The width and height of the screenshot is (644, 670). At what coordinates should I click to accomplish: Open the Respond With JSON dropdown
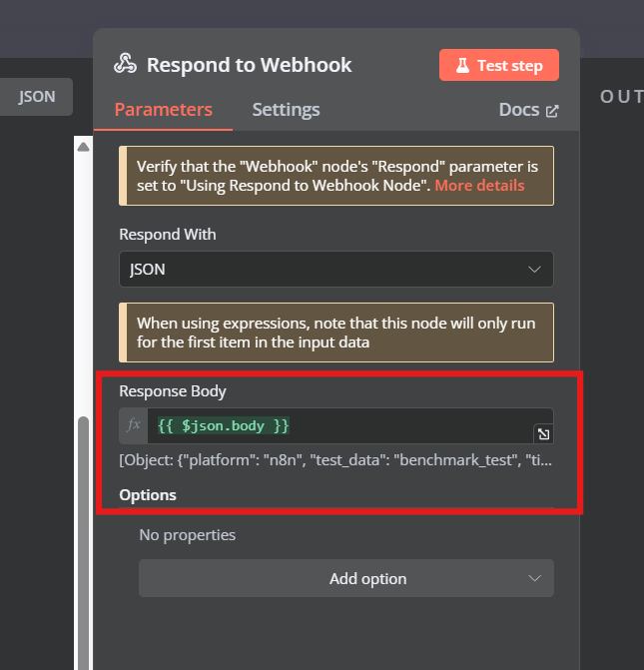(x=336, y=270)
